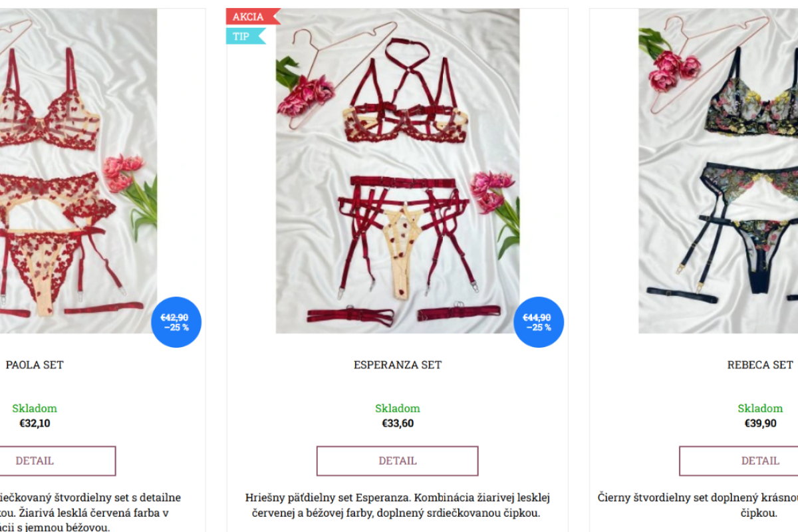This screenshot has height=532, width=798.
Task: Click Skladom status of Rebeca set
Action: coord(760,408)
